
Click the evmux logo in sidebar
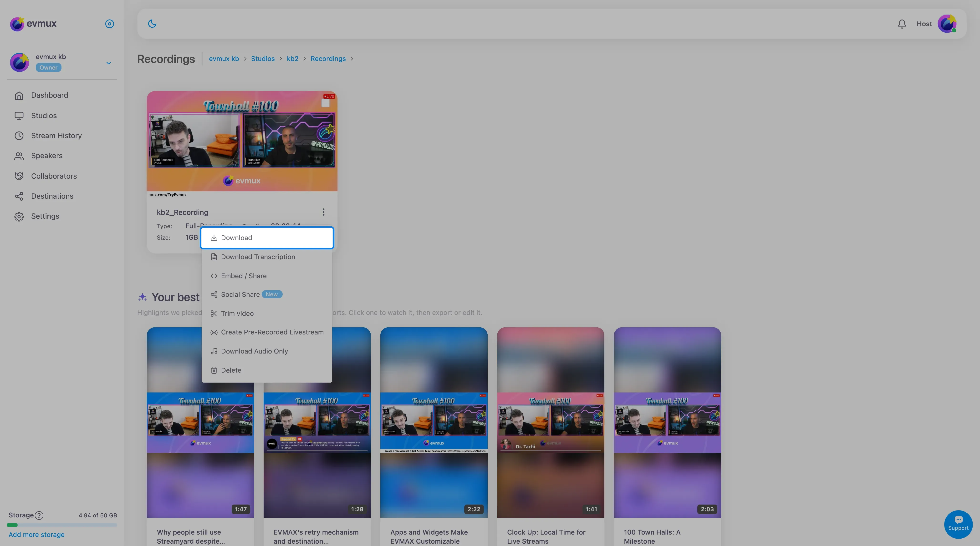click(x=33, y=24)
